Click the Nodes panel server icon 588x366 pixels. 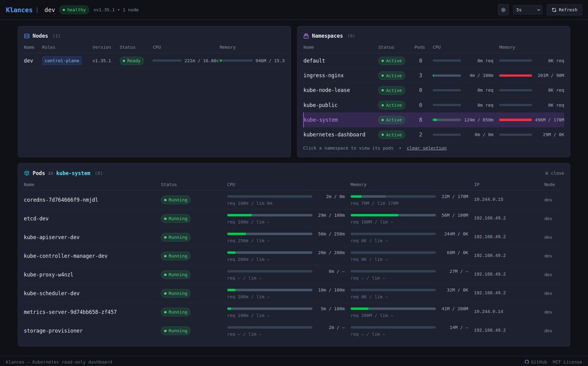click(27, 36)
